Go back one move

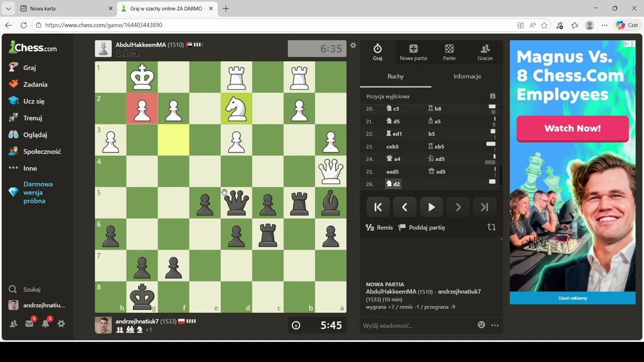405,207
